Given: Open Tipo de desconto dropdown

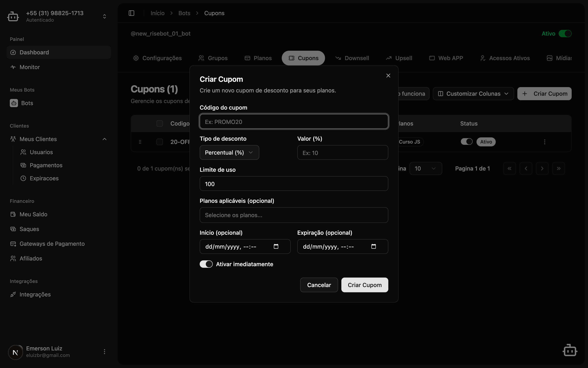Looking at the screenshot, I should tap(229, 153).
